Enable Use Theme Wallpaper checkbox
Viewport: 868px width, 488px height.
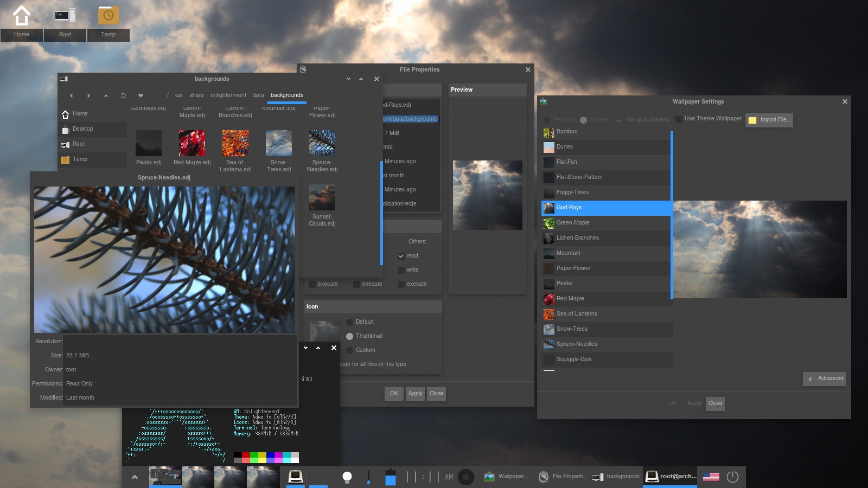click(x=679, y=119)
